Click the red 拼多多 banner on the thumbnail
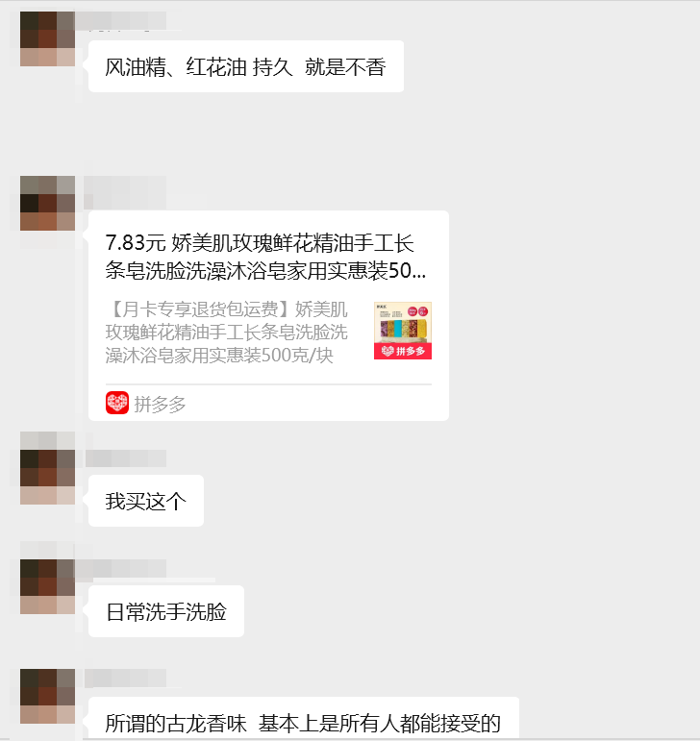700x741 pixels. [x=403, y=351]
